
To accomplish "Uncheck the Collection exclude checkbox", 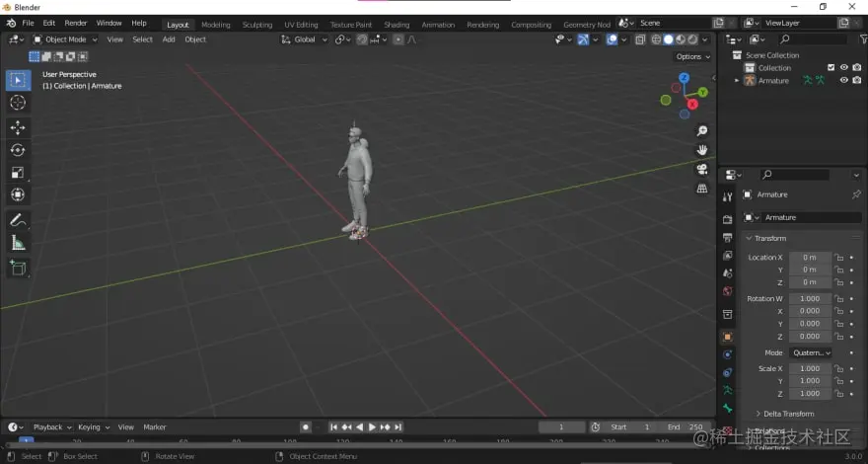I will click(831, 68).
